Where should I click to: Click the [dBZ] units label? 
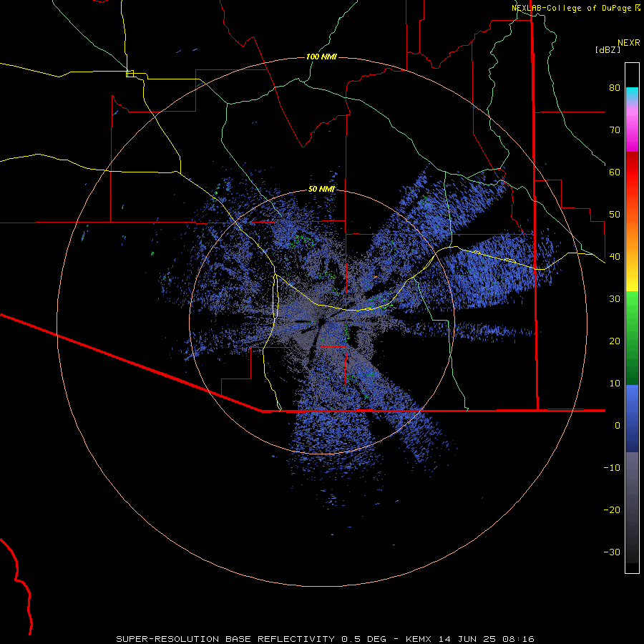pyautogui.click(x=608, y=49)
